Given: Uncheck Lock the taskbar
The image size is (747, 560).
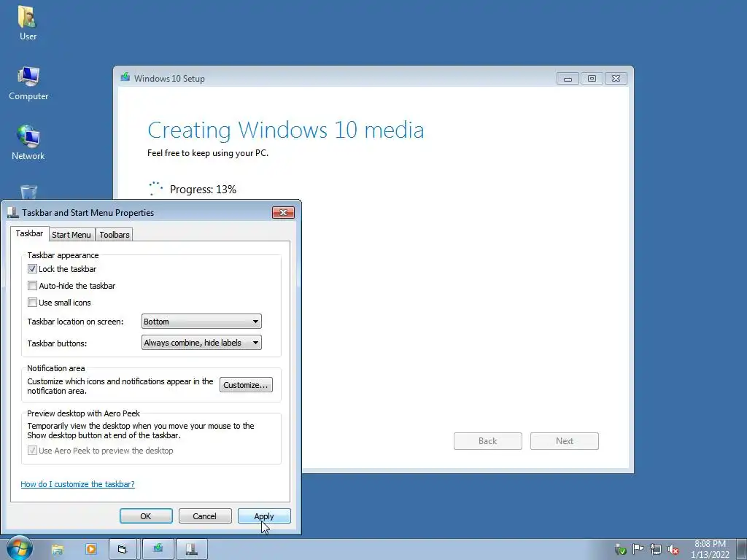Looking at the screenshot, I should pyautogui.click(x=32, y=269).
